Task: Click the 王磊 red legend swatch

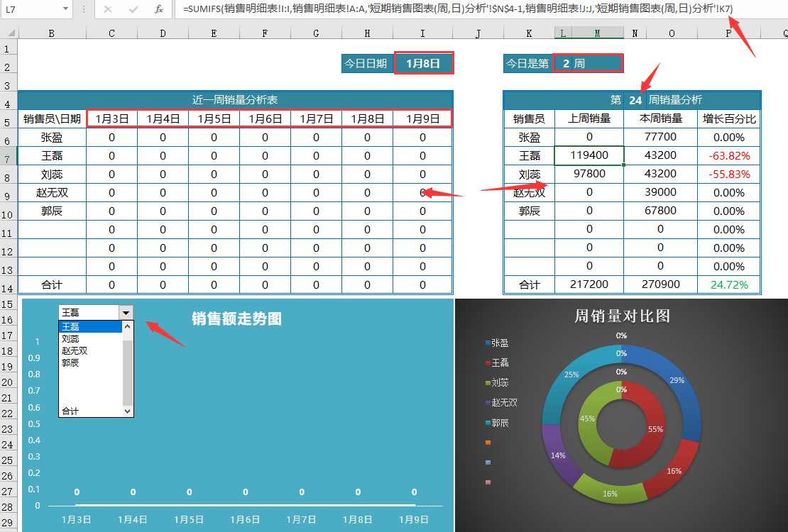Action: tap(488, 362)
